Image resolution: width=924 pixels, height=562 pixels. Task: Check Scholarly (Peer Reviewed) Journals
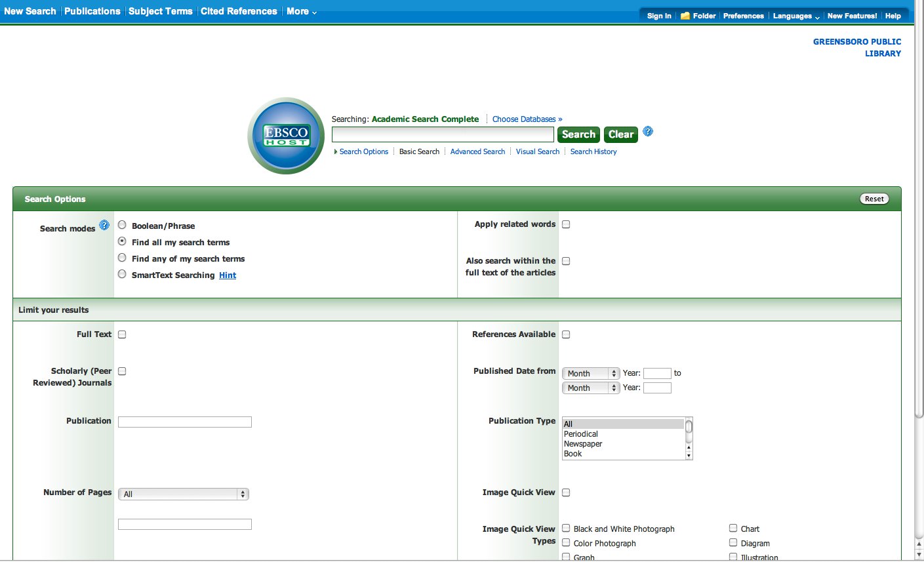click(x=122, y=371)
